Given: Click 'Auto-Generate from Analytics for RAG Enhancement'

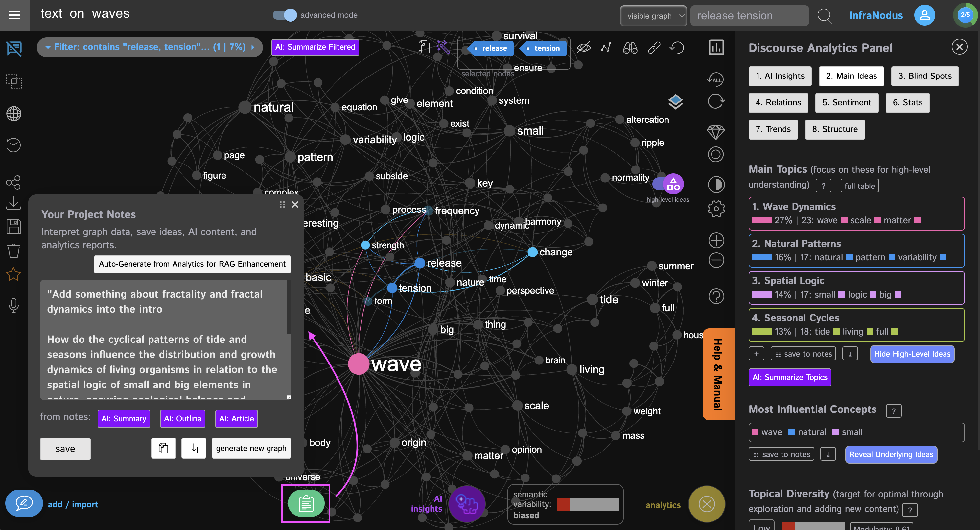Looking at the screenshot, I should 192,264.
